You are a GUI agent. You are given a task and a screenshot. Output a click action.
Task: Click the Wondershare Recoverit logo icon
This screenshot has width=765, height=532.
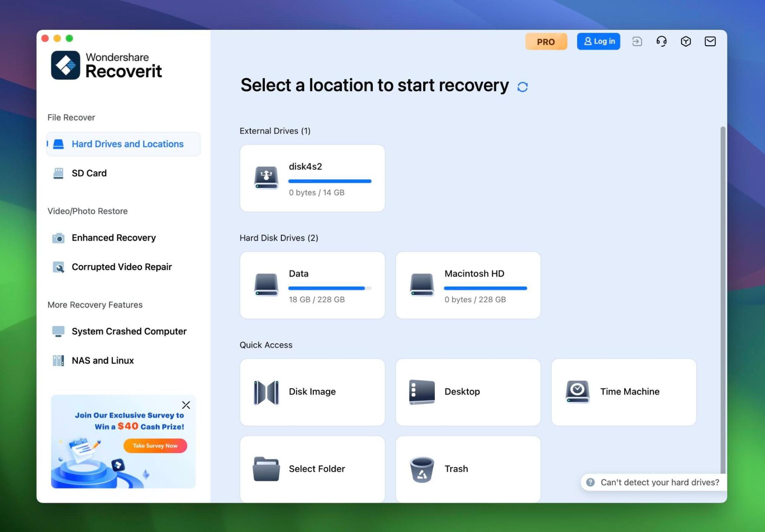pyautogui.click(x=65, y=65)
